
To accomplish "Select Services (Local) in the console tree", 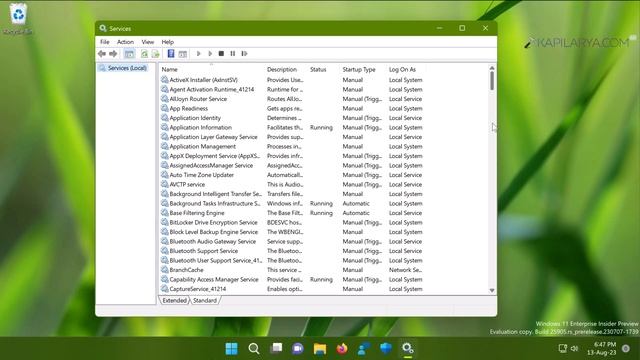I will point(123,68).
